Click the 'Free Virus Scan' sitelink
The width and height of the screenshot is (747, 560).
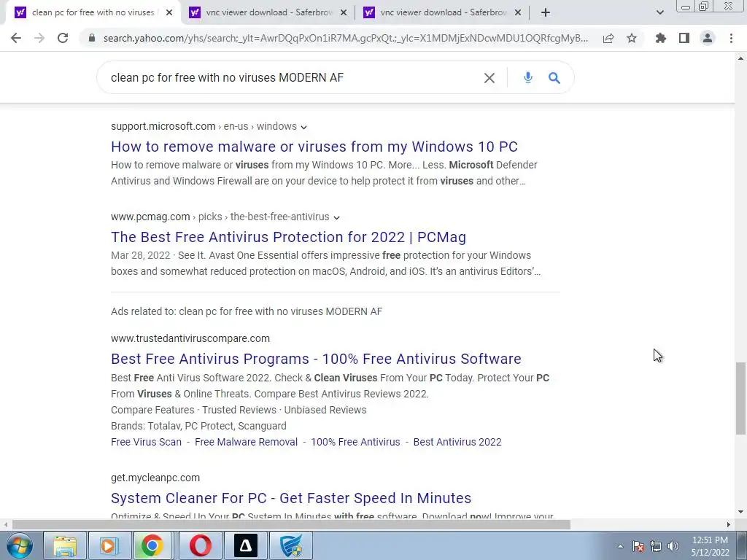tap(146, 442)
